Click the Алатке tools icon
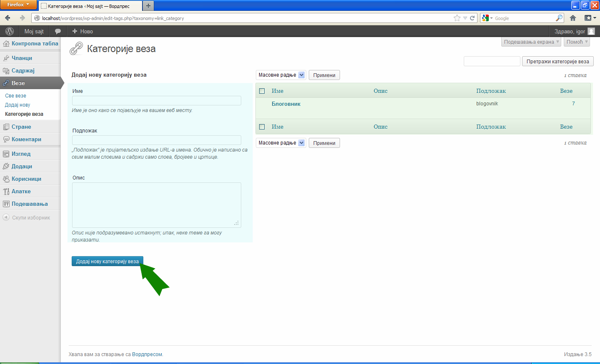The width and height of the screenshot is (600, 364). 6,191
